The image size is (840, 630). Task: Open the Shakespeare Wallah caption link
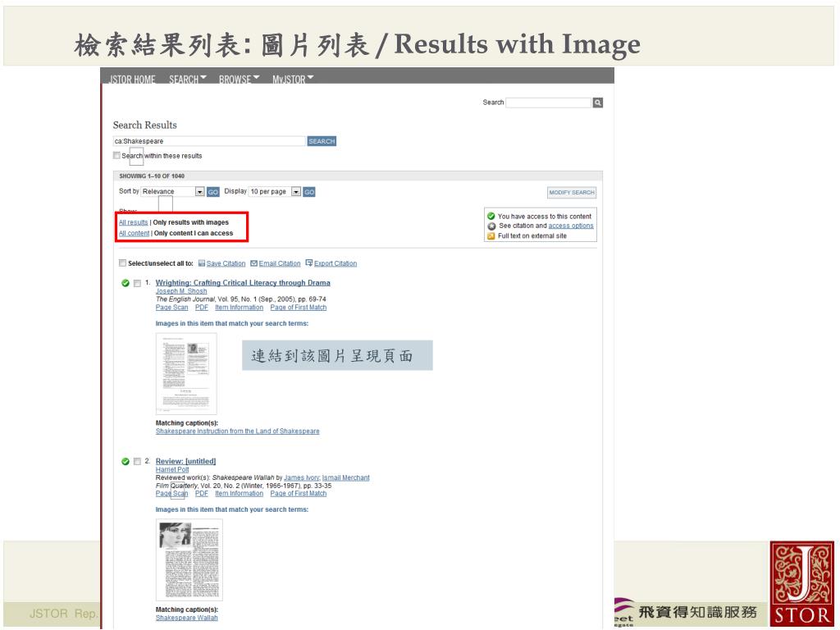(x=186, y=618)
